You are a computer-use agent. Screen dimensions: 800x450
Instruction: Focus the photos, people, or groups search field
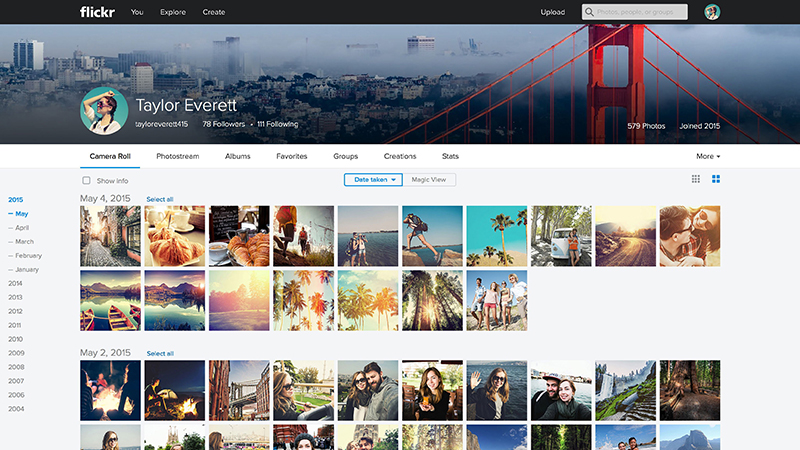[635, 12]
